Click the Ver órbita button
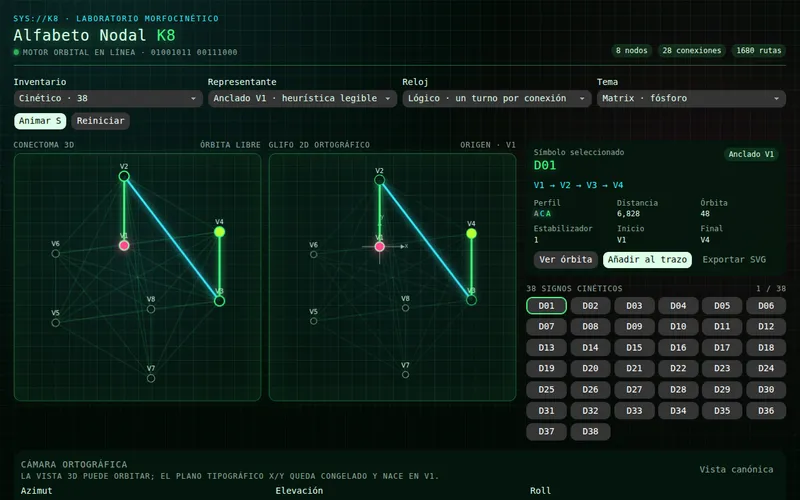This screenshot has height=500, width=800. [565, 260]
